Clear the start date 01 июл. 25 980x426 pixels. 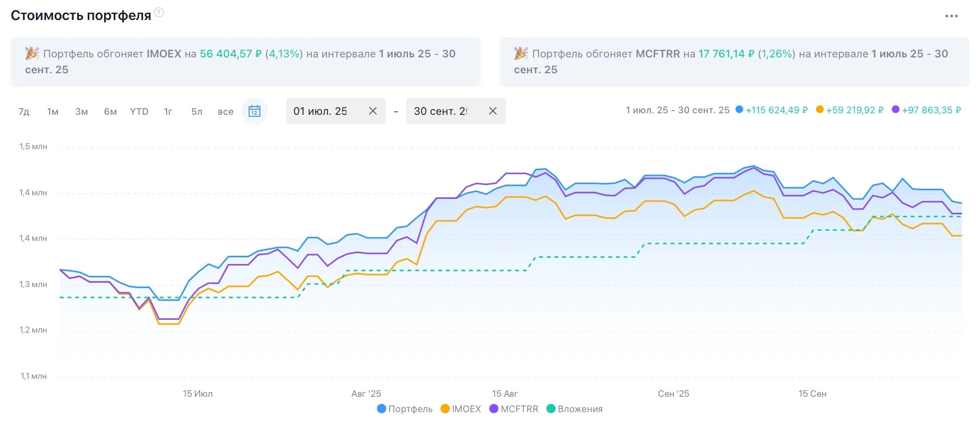(373, 111)
